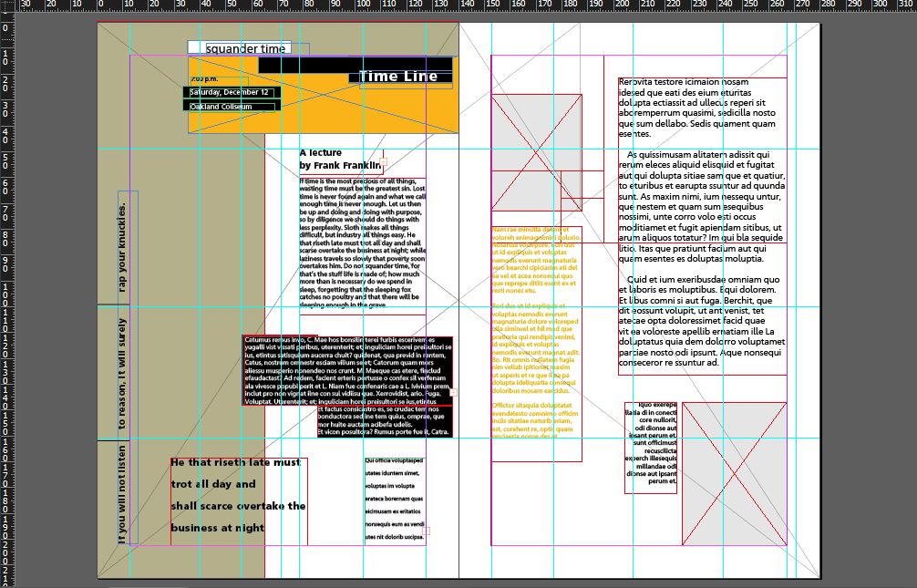Viewport: 917px width, 588px height.
Task: Click overset marker on black Catumus text frame
Action: (453, 391)
